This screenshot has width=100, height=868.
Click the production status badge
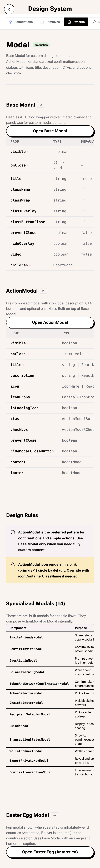click(41, 45)
